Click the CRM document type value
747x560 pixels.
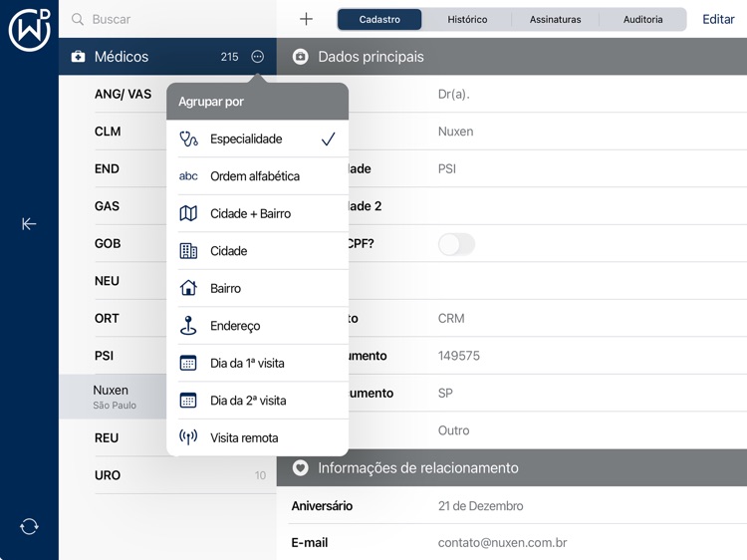(451, 318)
